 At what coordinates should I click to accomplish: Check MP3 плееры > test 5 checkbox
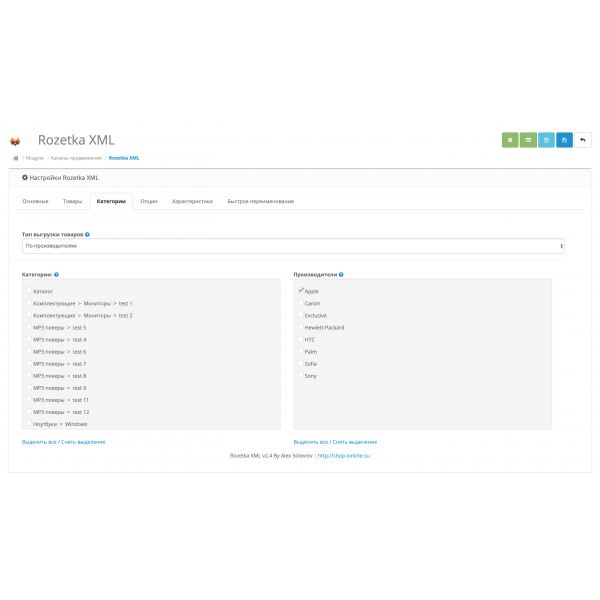coord(29,327)
